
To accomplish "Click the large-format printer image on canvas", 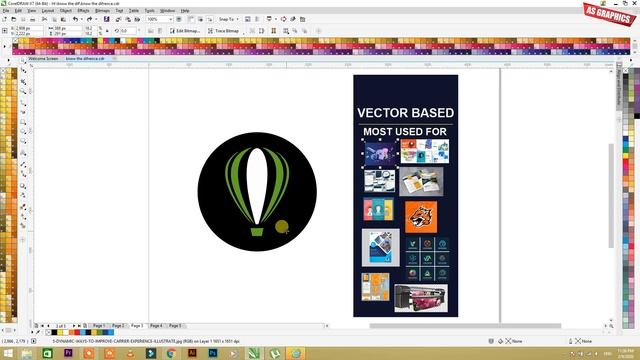I will [x=420, y=298].
